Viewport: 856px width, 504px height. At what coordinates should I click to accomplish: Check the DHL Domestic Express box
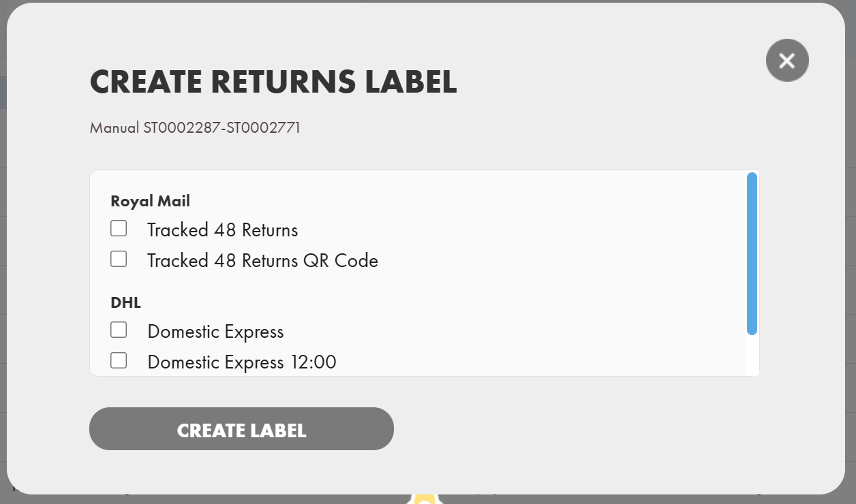[119, 330]
